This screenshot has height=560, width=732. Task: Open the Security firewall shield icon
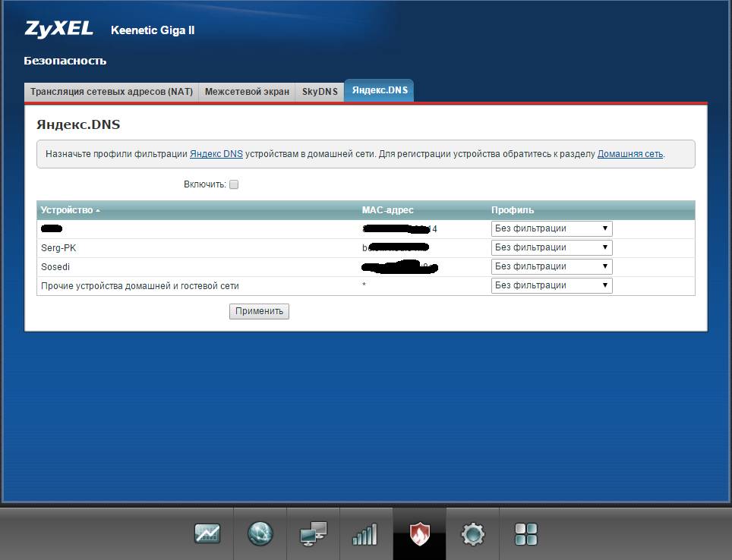point(419,533)
